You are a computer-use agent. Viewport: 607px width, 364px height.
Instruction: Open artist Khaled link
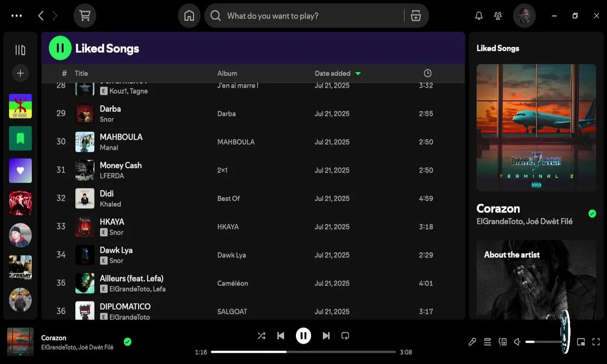(110, 204)
